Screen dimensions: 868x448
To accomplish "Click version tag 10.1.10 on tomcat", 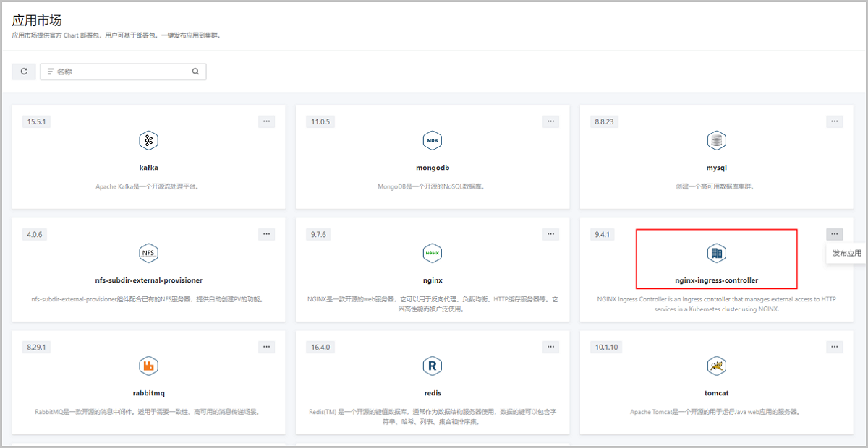I will [x=606, y=347].
